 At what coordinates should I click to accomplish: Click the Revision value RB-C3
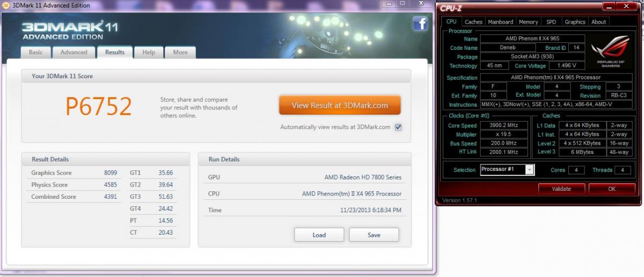tap(619, 95)
